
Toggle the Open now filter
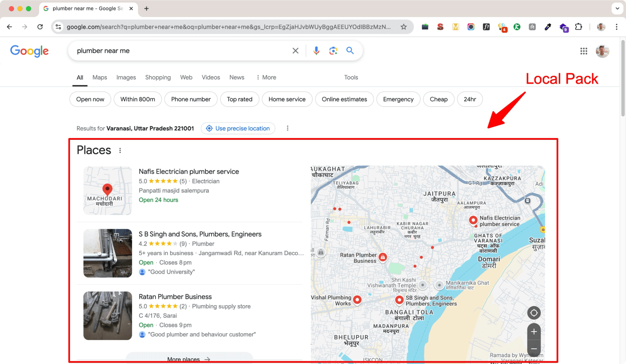click(90, 99)
